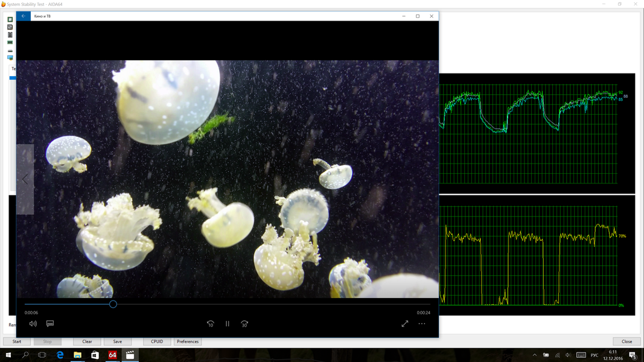The height and width of the screenshot is (362, 644).
Task: Click the back arrow in Кино и ТВ
Action: tap(23, 16)
